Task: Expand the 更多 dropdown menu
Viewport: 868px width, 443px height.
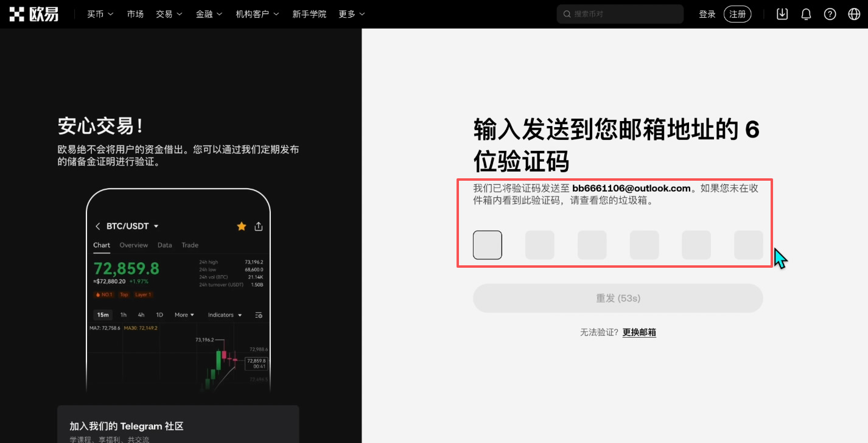Action: tap(351, 13)
